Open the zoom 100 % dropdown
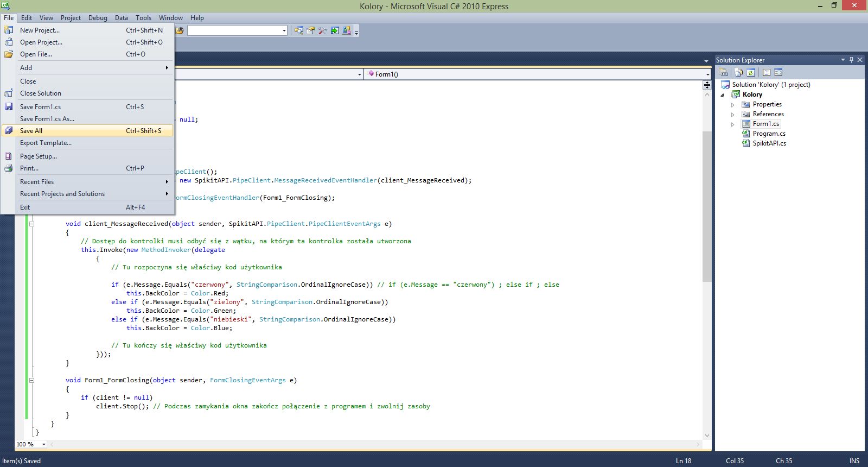868x467 pixels. (44, 444)
